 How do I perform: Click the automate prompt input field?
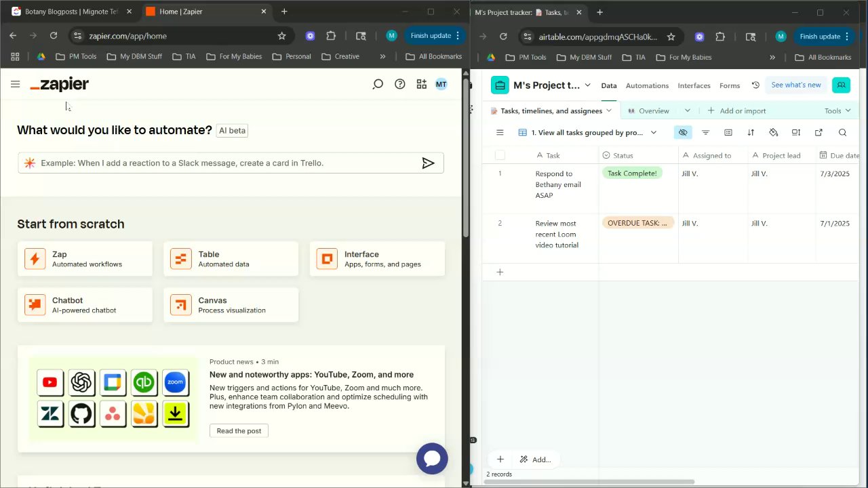point(231,163)
